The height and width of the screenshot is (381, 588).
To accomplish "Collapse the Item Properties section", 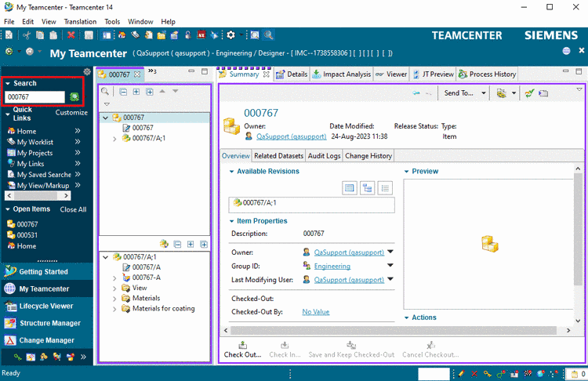I will (x=232, y=221).
